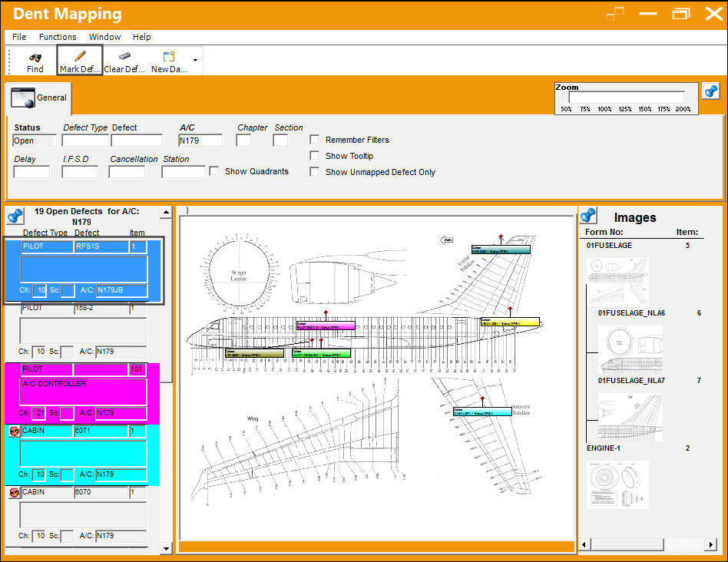728x562 pixels.
Task: Enable Show Unmapped Defect Only checkbox
Action: pyautogui.click(x=314, y=172)
